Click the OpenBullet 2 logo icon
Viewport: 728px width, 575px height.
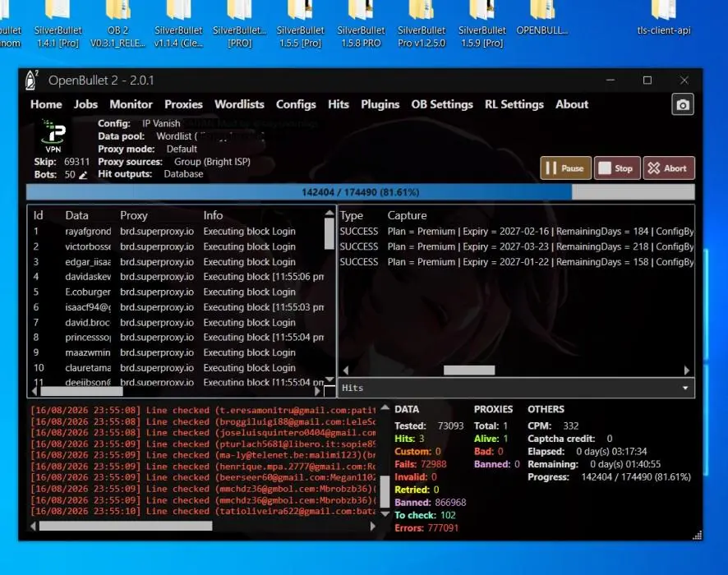point(31,80)
